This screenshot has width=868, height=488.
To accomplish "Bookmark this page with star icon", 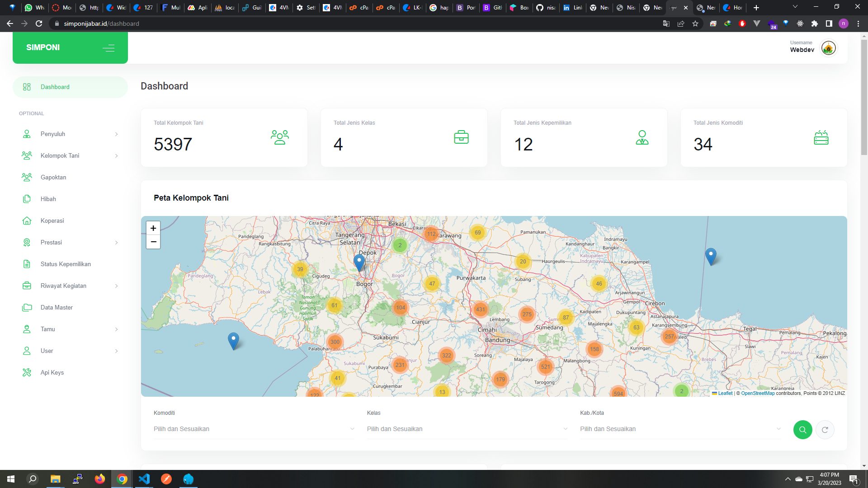I will (695, 23).
